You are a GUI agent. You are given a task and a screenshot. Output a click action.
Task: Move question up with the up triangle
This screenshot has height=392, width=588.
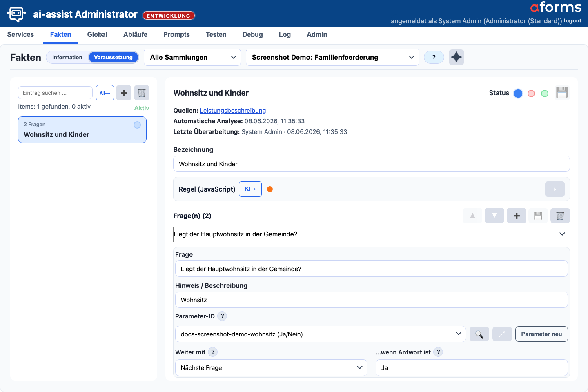(x=472, y=216)
